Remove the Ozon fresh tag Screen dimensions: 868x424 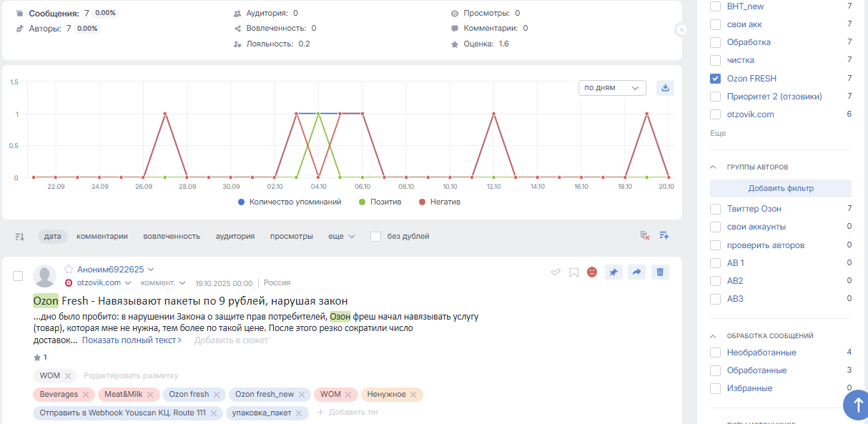coord(217,395)
